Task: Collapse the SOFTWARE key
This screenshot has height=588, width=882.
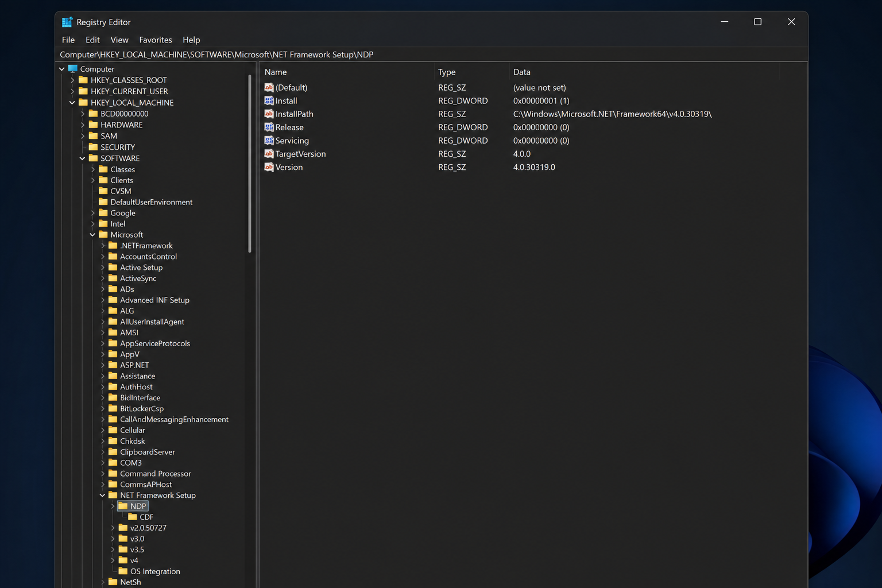Action: coord(82,158)
